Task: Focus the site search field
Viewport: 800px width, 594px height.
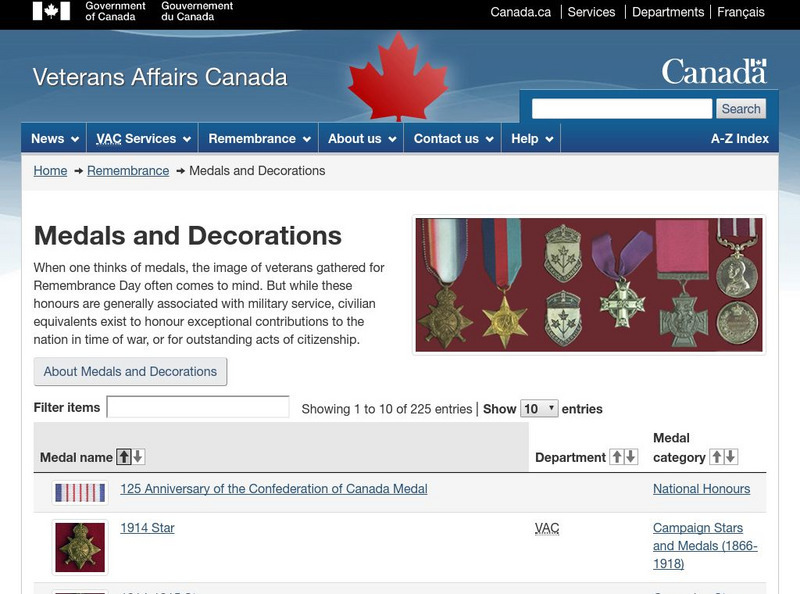Action: pos(622,109)
